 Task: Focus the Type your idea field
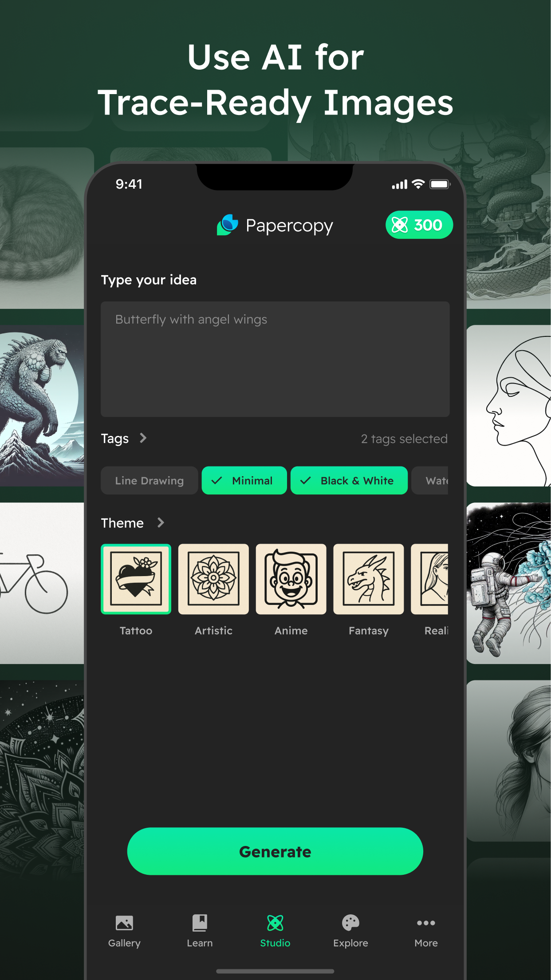[275, 359]
